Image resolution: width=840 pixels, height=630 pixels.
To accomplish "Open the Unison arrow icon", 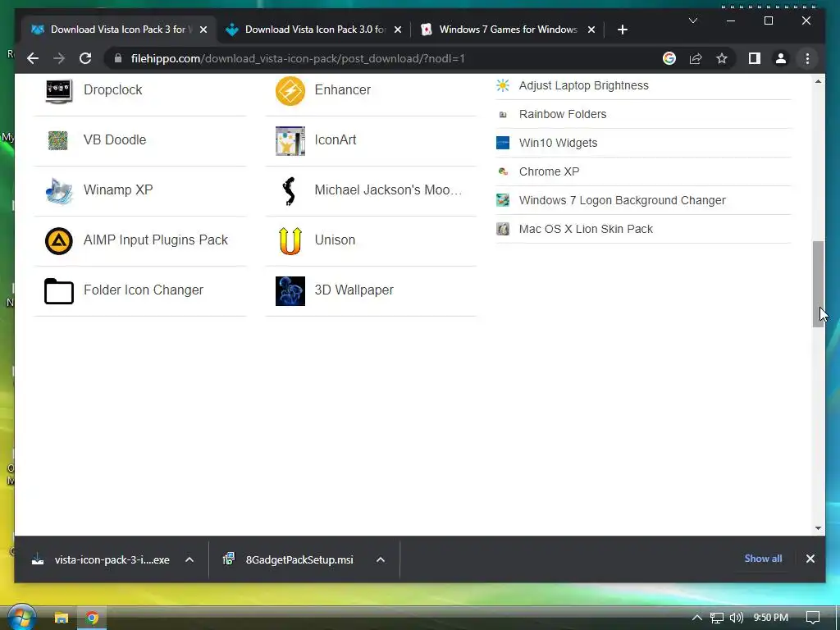I will [x=290, y=240].
